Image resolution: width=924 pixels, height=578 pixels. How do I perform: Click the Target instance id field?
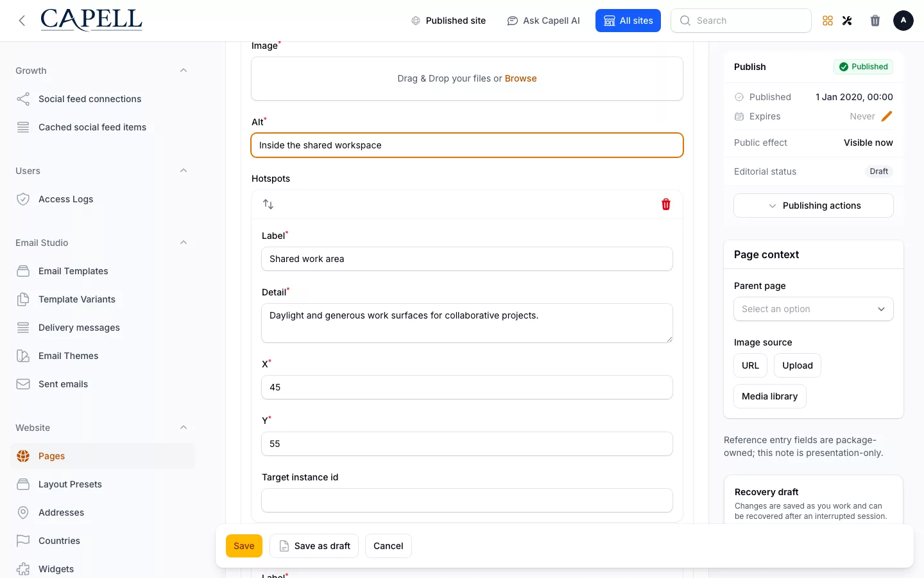[467, 500]
